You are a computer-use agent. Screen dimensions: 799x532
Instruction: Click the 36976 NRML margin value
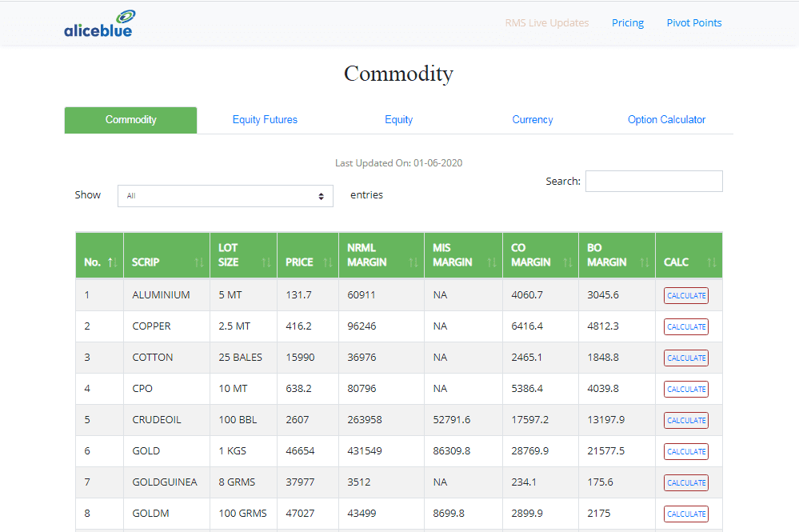point(362,358)
